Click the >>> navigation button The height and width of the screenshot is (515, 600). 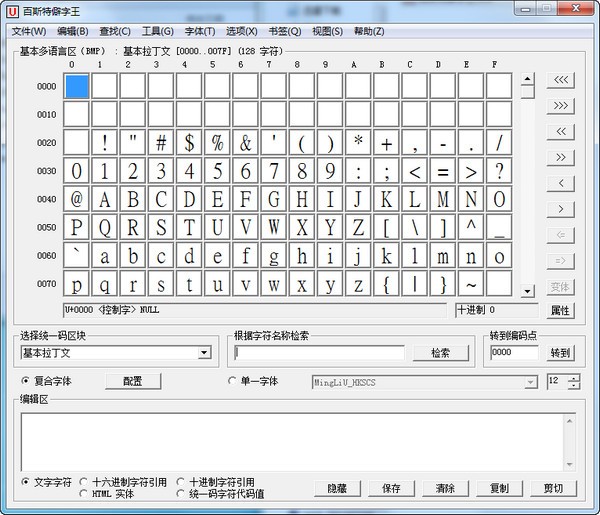point(561,106)
